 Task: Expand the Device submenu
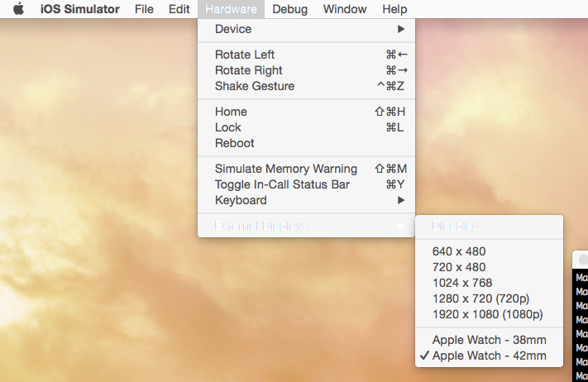(x=306, y=29)
